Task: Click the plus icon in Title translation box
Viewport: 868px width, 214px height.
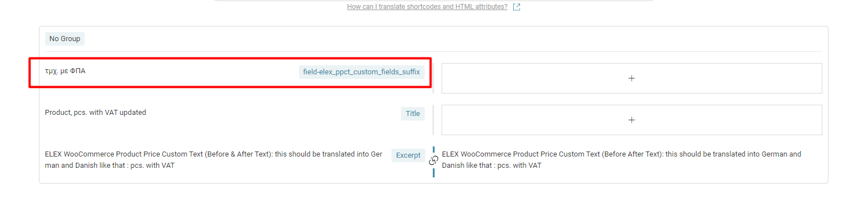Action: click(632, 120)
